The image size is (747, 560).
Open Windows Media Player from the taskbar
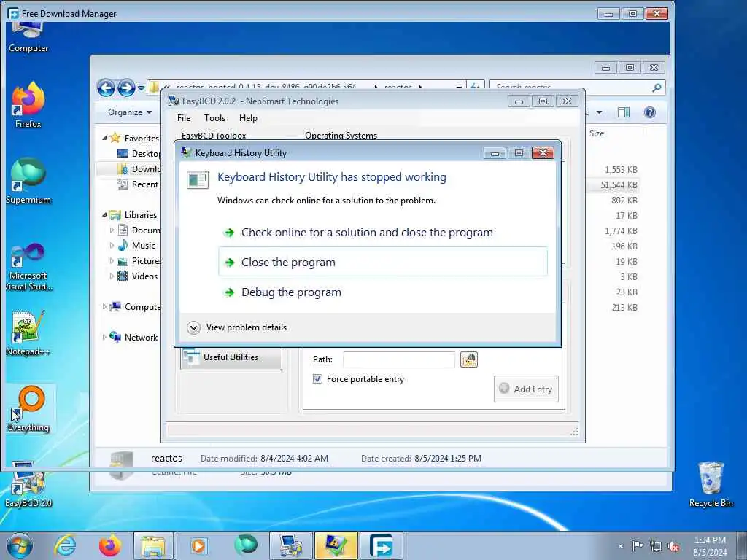(x=199, y=545)
